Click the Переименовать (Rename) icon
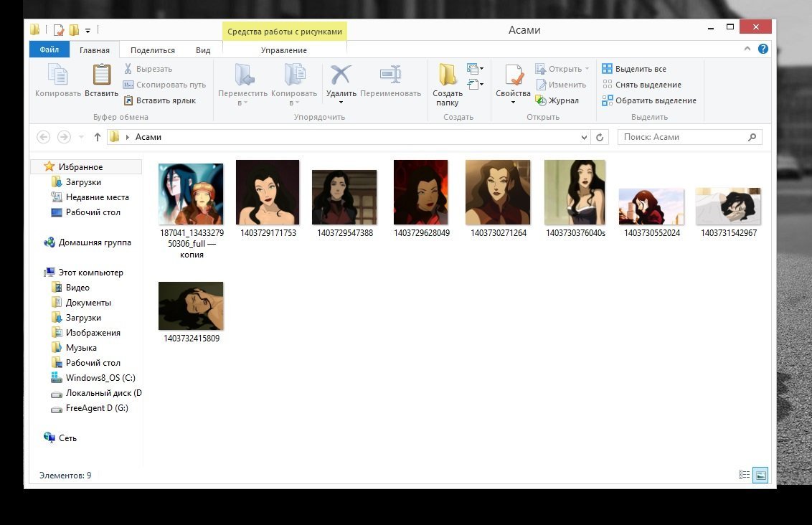The image size is (812, 525). 390,75
